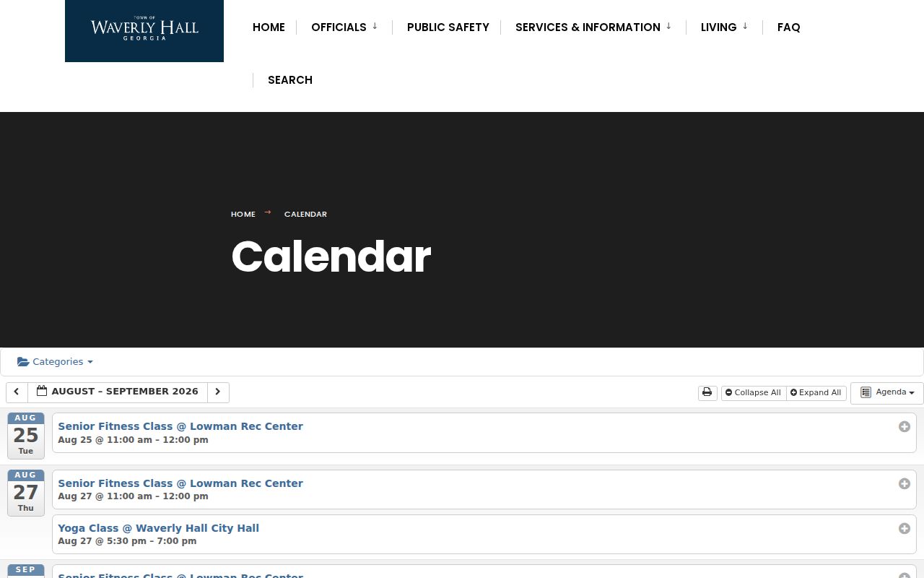
Task: Expand the Aug 25 Senior Fitness Class plus icon
Action: point(904,427)
